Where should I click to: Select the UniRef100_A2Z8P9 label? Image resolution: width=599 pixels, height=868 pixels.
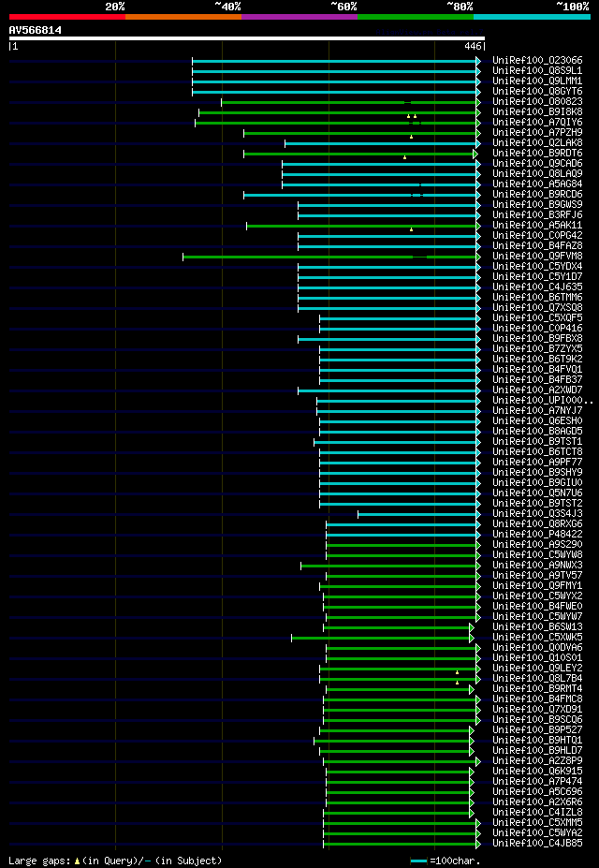(x=537, y=760)
